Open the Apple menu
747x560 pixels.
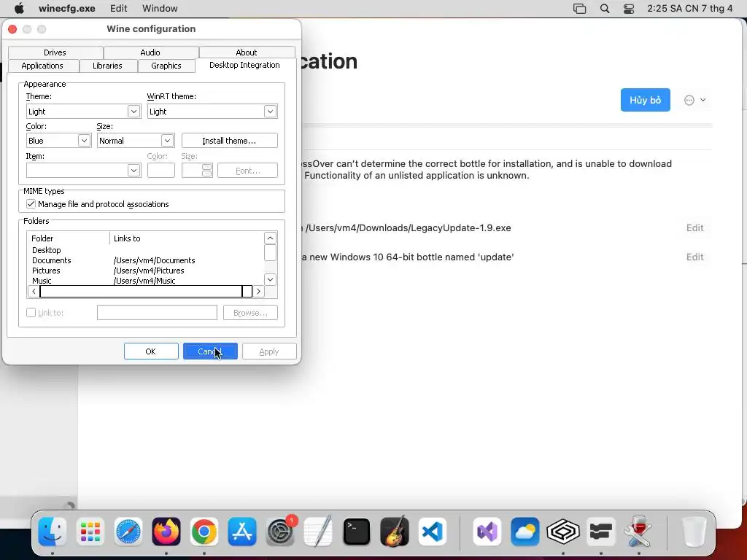tap(19, 8)
